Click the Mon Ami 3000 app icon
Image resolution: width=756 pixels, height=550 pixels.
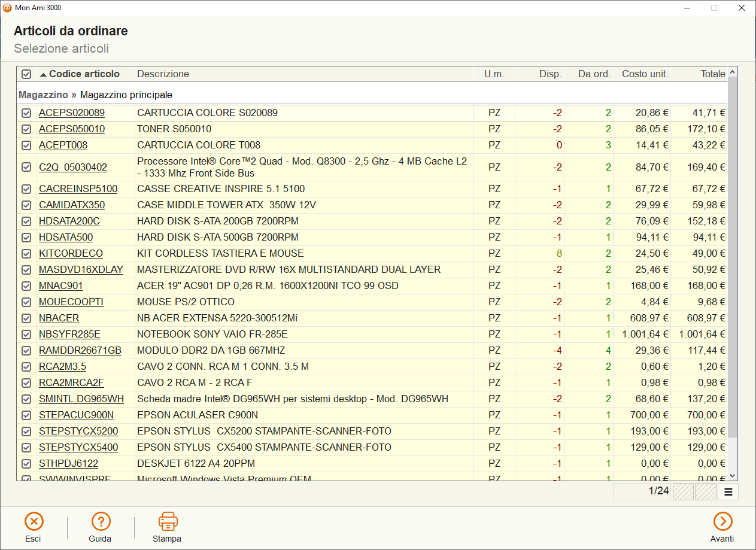click(x=7, y=8)
